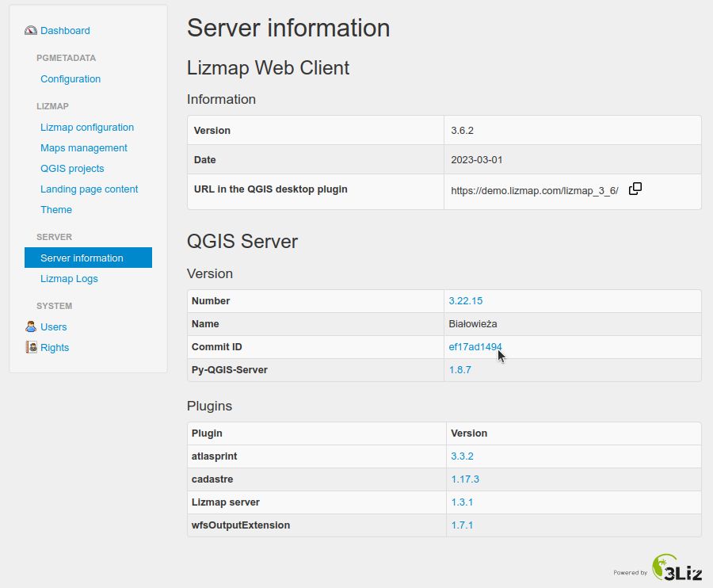Open the Theme settings page
Image resolution: width=713 pixels, height=588 pixels.
pos(56,210)
